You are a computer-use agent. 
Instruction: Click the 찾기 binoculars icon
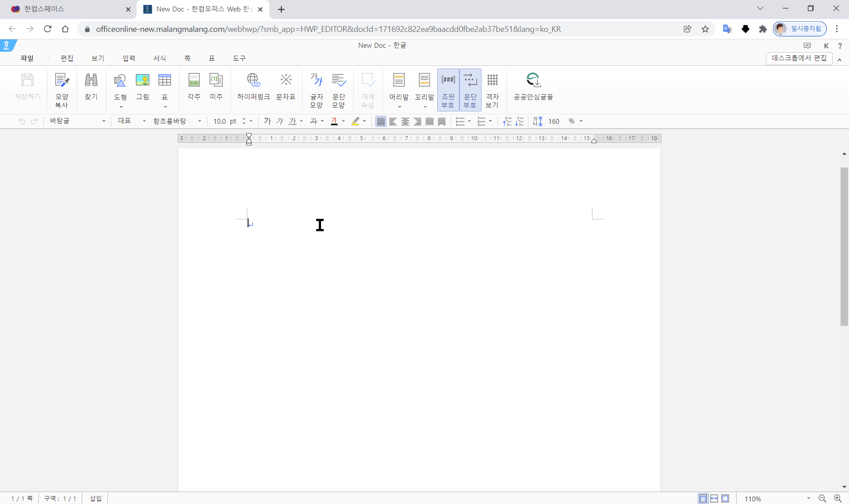coord(91,80)
